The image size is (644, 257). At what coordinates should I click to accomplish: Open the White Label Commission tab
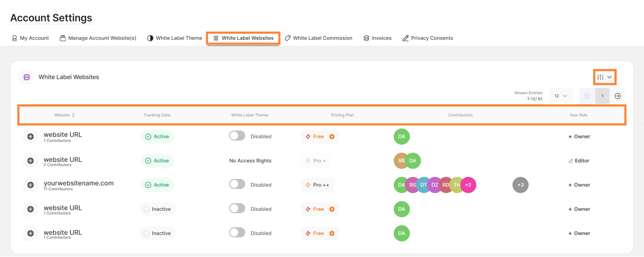pos(318,38)
